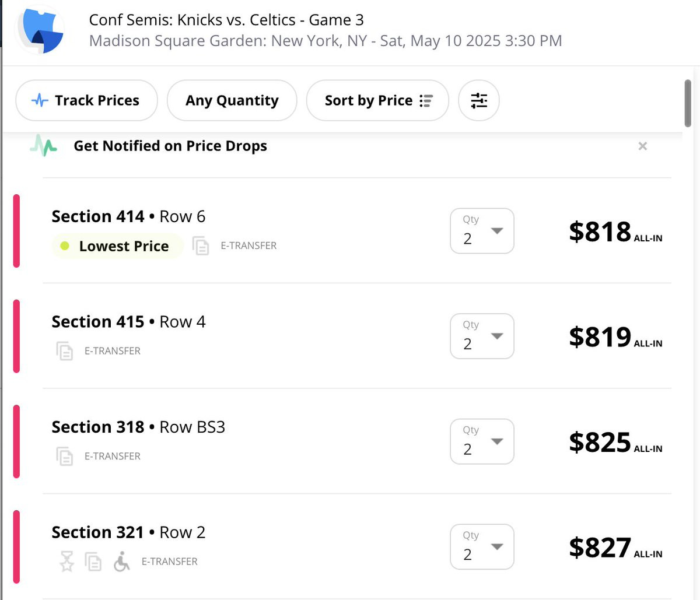700x600 pixels.
Task: Click the Sort by Price button
Action: pyautogui.click(x=377, y=100)
